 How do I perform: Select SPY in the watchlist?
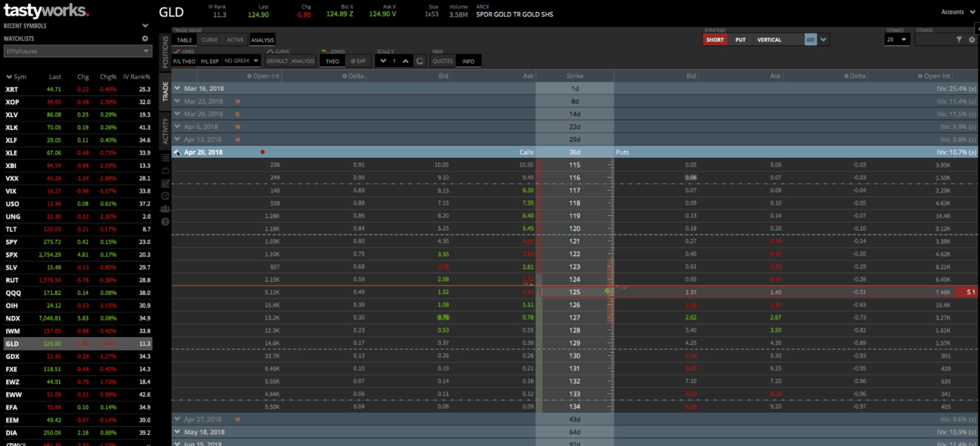point(78,242)
